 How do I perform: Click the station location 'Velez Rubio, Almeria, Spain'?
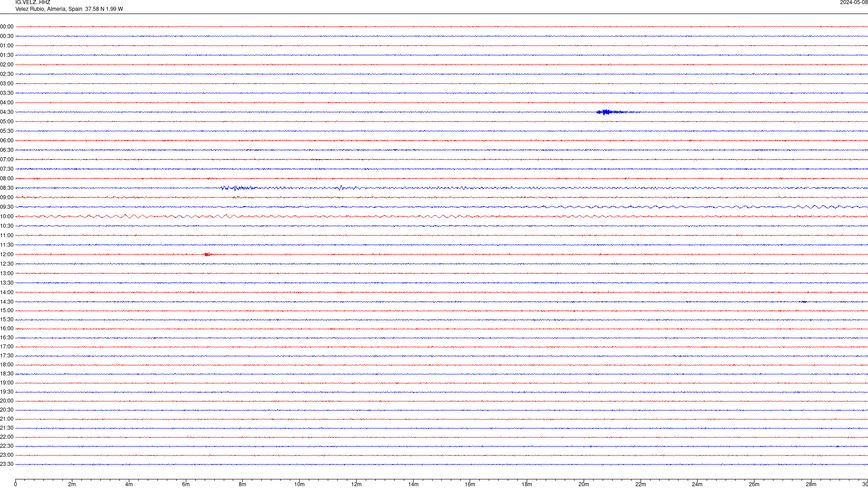click(49, 9)
